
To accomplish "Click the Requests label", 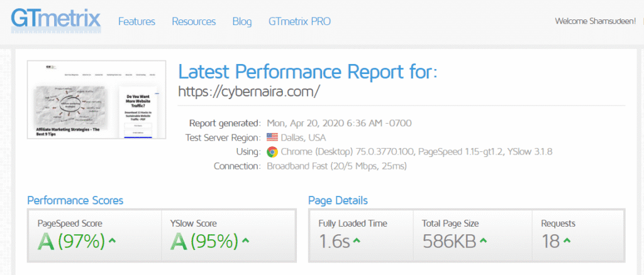I will coord(558,224).
